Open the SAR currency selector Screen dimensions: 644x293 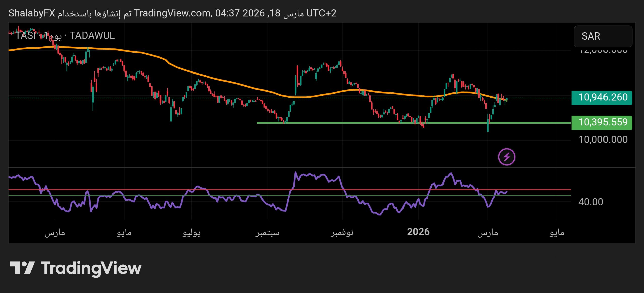tap(603, 36)
